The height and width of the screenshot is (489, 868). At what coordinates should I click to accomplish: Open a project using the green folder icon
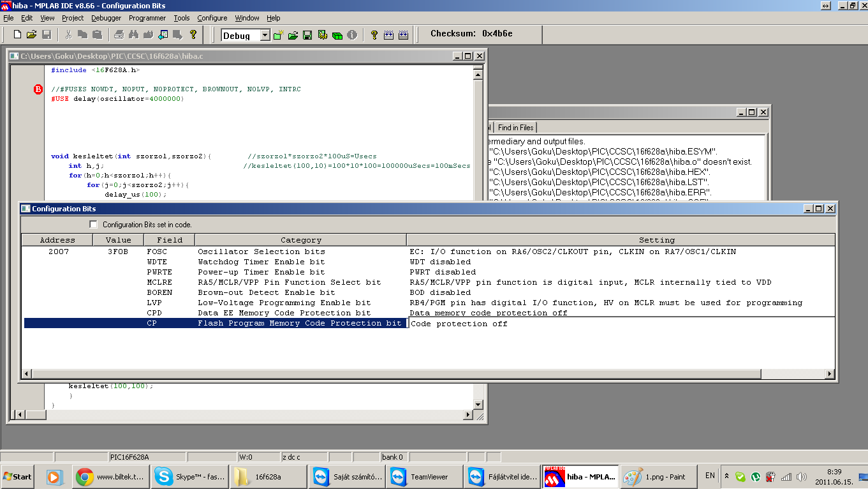[293, 35]
